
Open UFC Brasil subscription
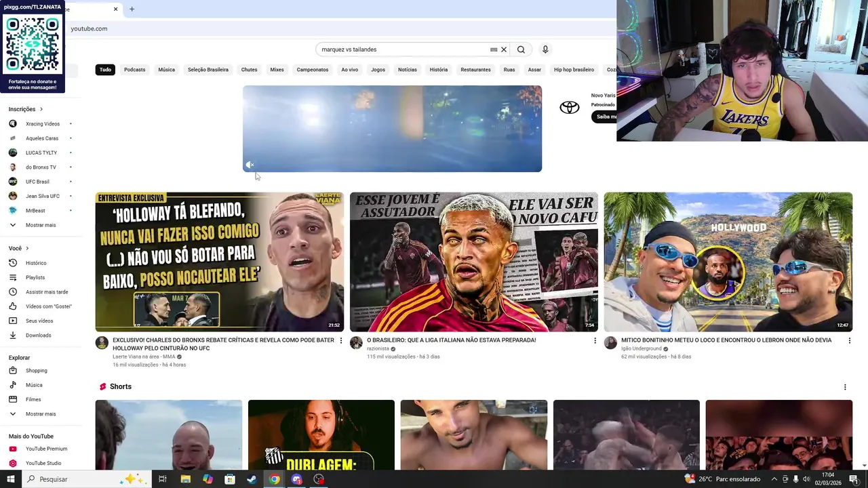39,182
